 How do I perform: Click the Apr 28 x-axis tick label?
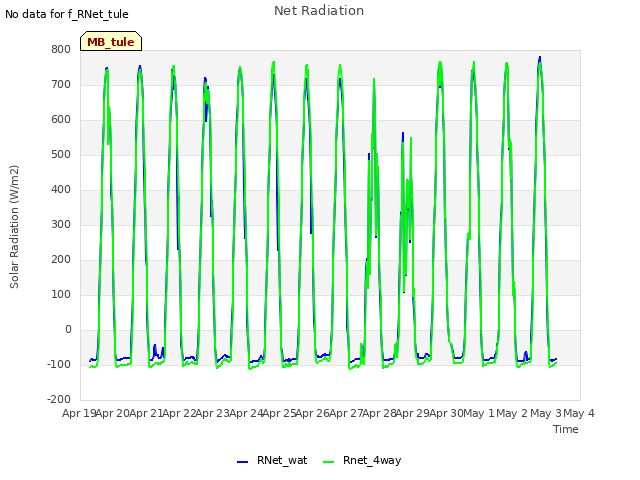(380, 413)
